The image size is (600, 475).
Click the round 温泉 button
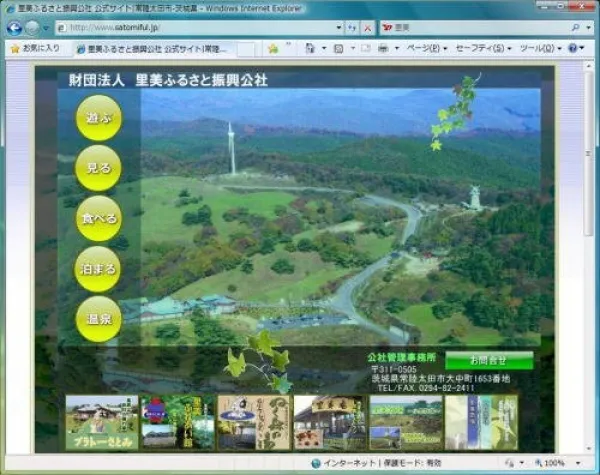tap(98, 319)
